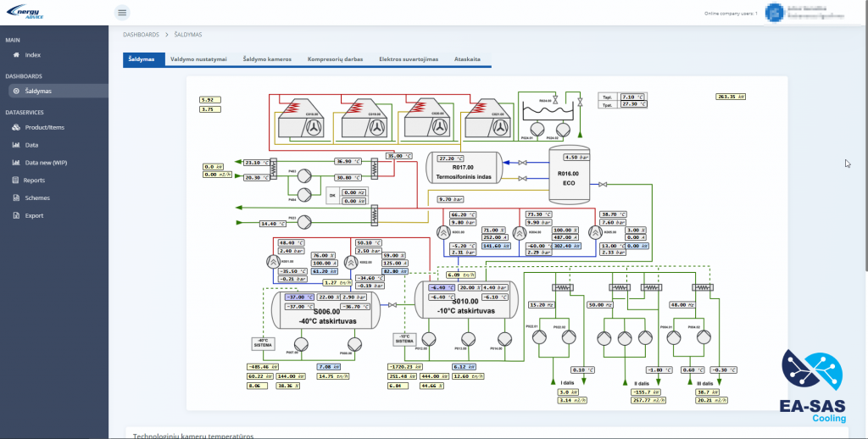Switch to Valdymo nustatymai tab
868x439 pixels.
[198, 59]
